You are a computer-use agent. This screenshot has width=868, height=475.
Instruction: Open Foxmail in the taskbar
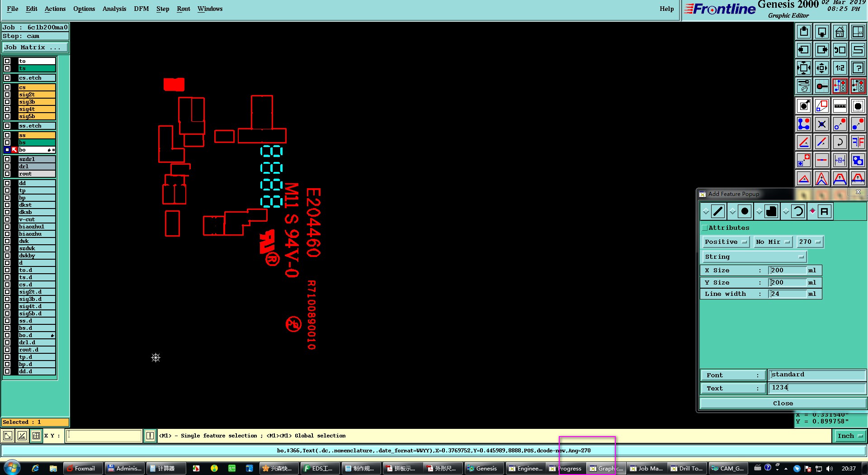(x=82, y=468)
